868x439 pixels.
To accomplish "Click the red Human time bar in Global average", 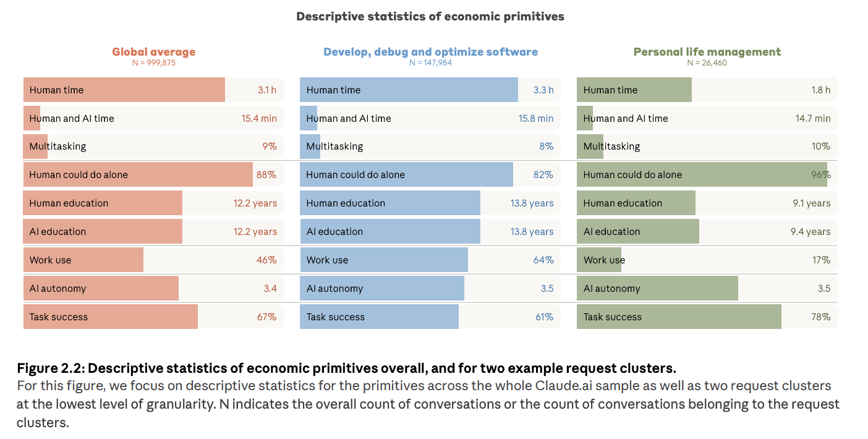I will (124, 90).
